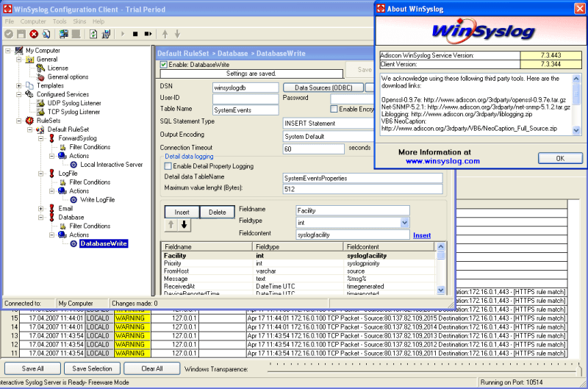This screenshot has width=588, height=389.
Task: Click the red reset/cancel toolbar icon
Action: pos(34,34)
